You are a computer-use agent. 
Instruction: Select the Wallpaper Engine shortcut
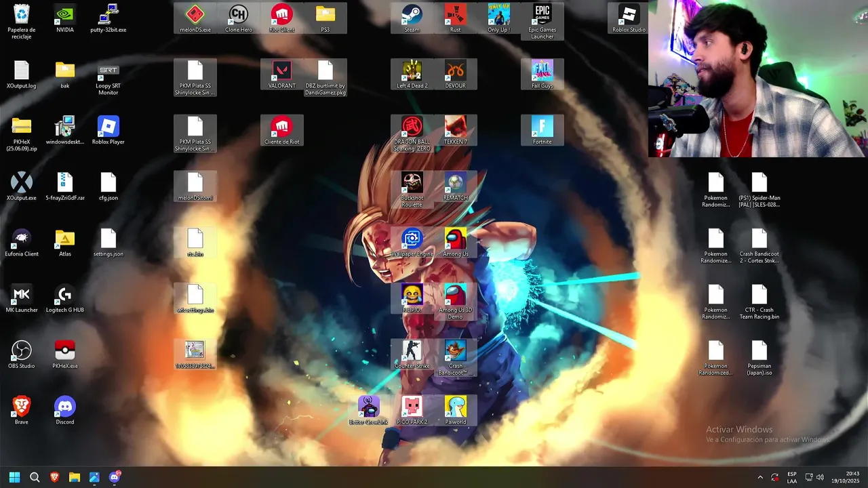click(412, 243)
